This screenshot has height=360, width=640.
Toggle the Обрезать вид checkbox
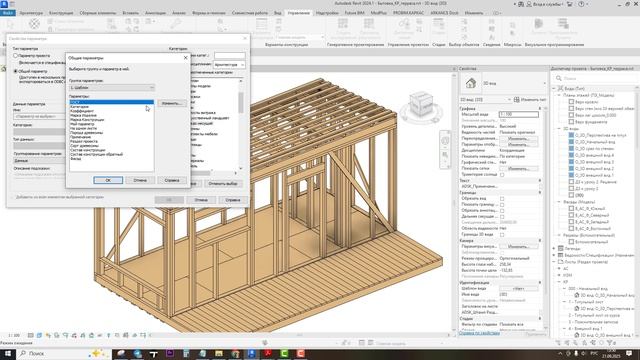tap(502, 199)
